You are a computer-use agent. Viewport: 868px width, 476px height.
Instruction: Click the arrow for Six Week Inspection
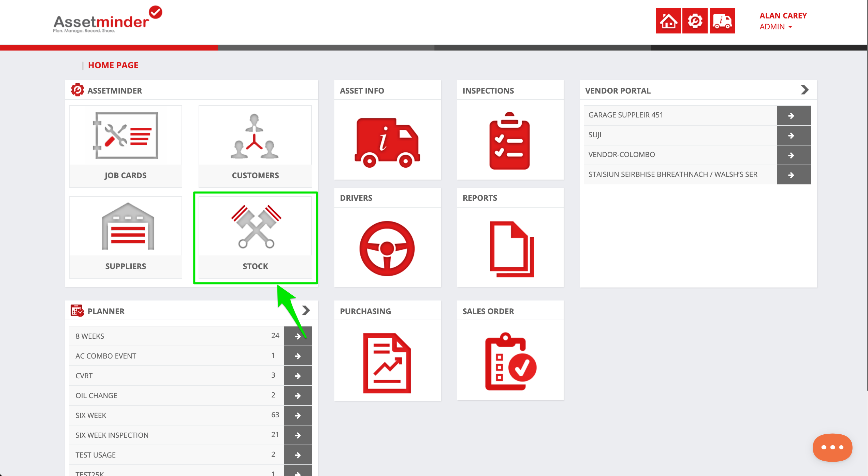tap(298, 435)
